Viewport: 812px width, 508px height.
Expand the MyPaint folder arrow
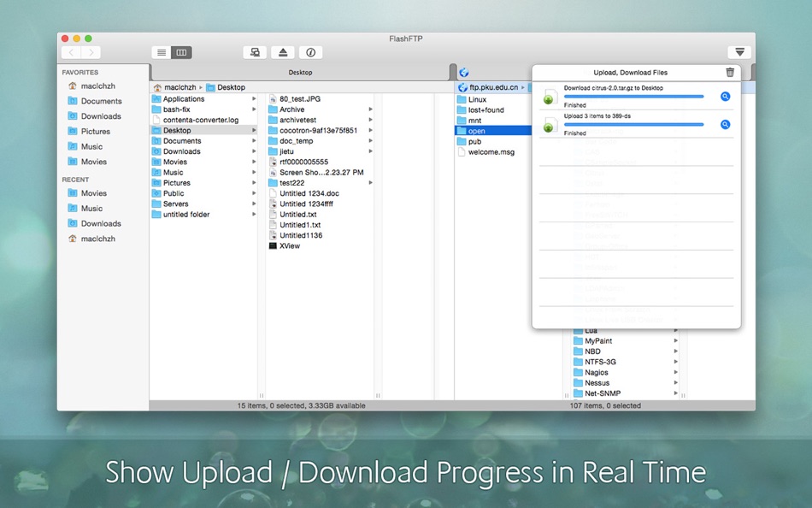[675, 341]
